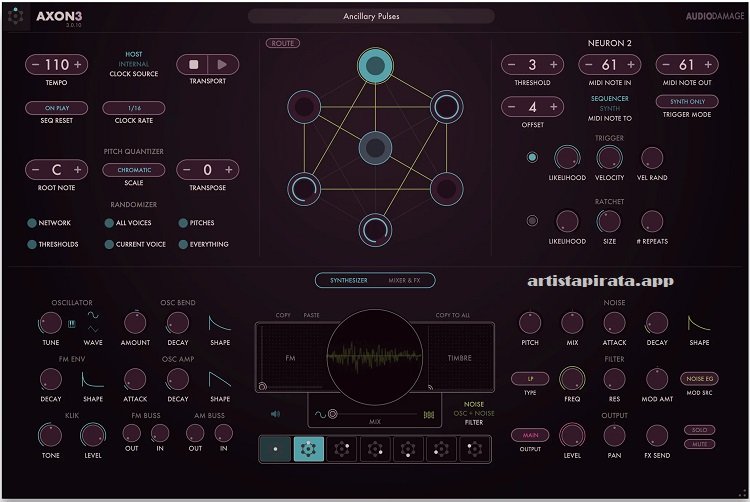Screen dimensions: 750x502
Task: Click the speaker audition icon
Action: (x=276, y=414)
